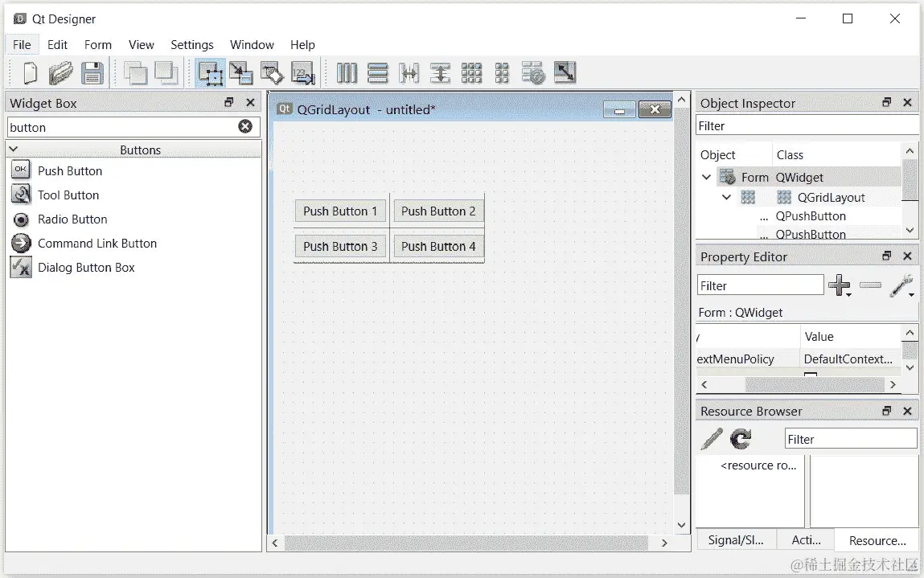Open Property Editor wrench configure icon
924x578 pixels.
click(901, 285)
